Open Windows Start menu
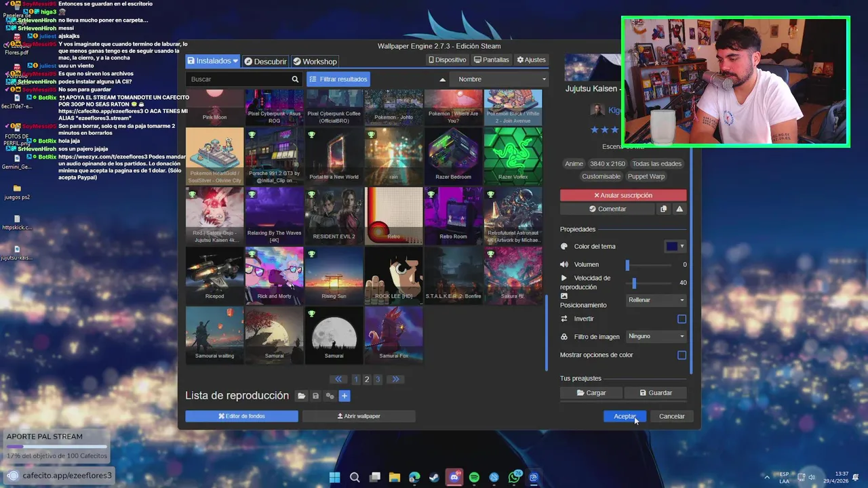The height and width of the screenshot is (488, 868). [335, 477]
